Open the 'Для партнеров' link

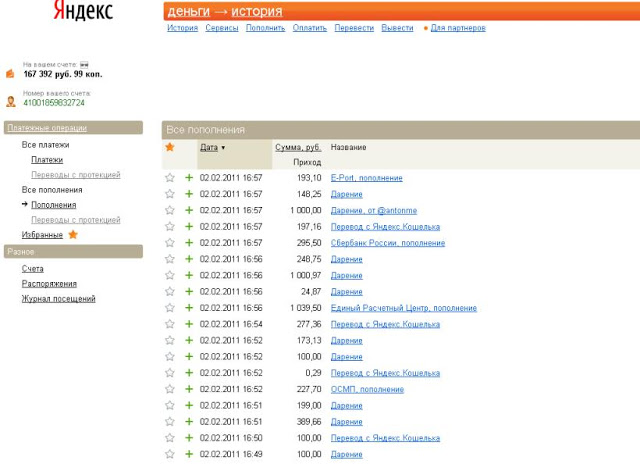tap(458, 28)
